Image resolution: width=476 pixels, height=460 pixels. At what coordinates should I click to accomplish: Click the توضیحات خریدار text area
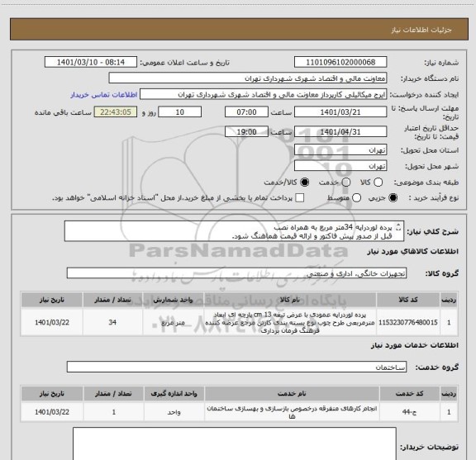click(235, 443)
